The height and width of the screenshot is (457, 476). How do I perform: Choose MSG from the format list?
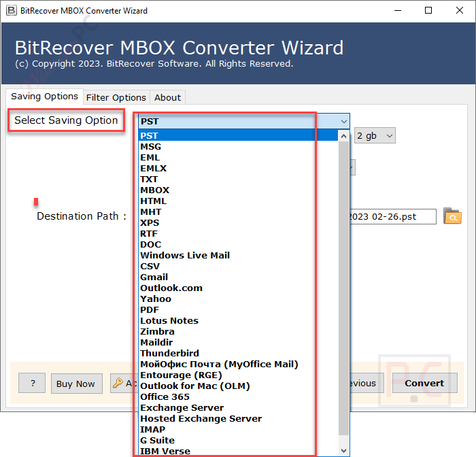point(238,146)
